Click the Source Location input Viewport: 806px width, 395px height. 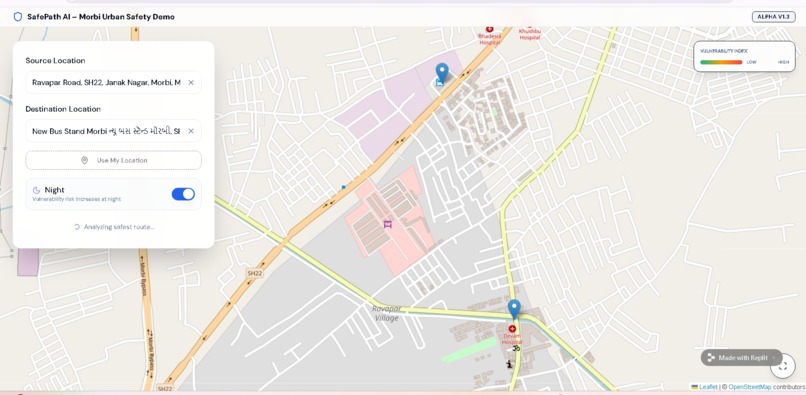113,82
